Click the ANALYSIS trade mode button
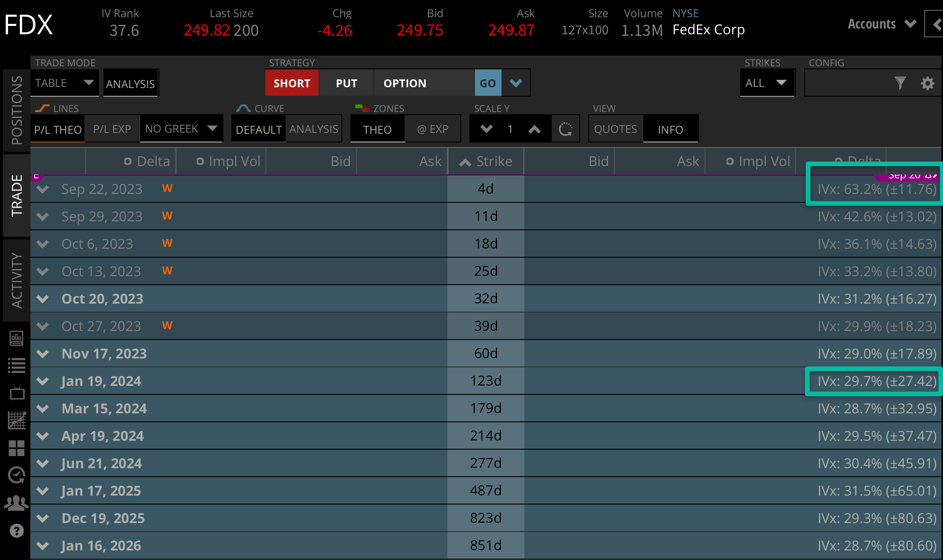This screenshot has width=943, height=560. coord(130,83)
